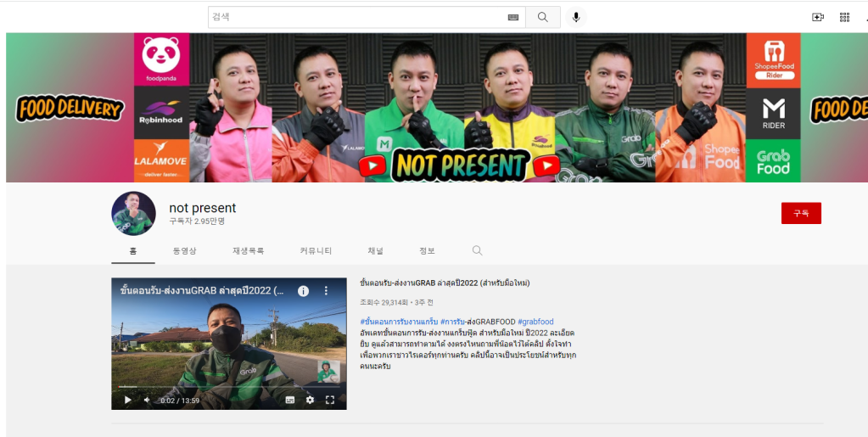Open the video player settings gear menu

[310, 400]
